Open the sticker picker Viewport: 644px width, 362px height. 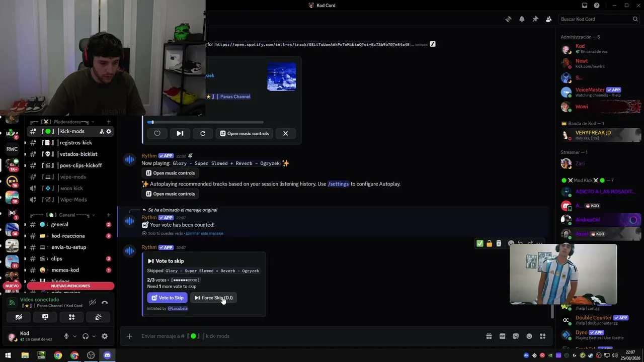tap(516, 336)
